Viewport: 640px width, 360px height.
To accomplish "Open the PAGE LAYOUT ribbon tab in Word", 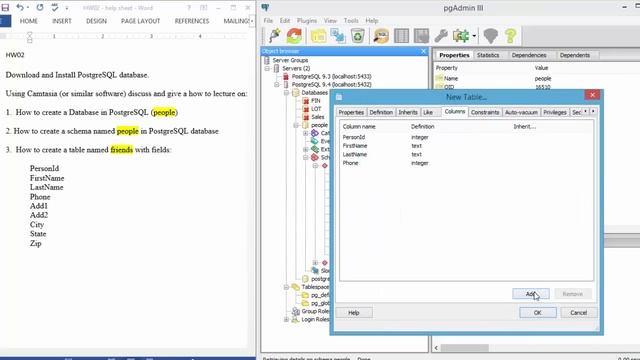I will tap(140, 21).
